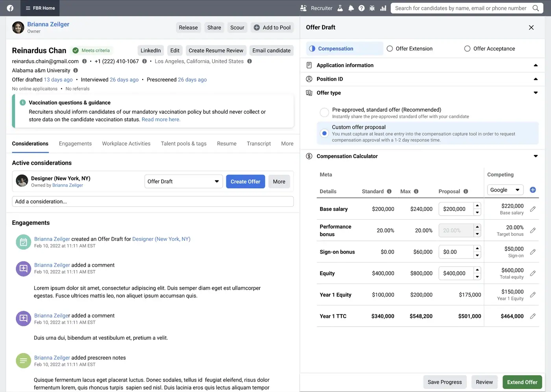Viewport: 551px width, 392px height.
Task: Click Base salary proposal input $200,000
Action: 456,209
